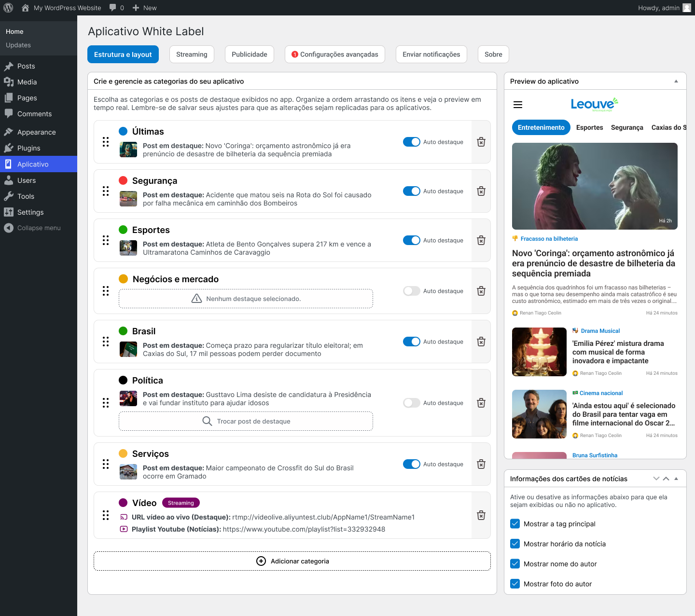695x616 pixels.
Task: Enable Auto destaque for Negócios e mercado
Action: point(412,291)
